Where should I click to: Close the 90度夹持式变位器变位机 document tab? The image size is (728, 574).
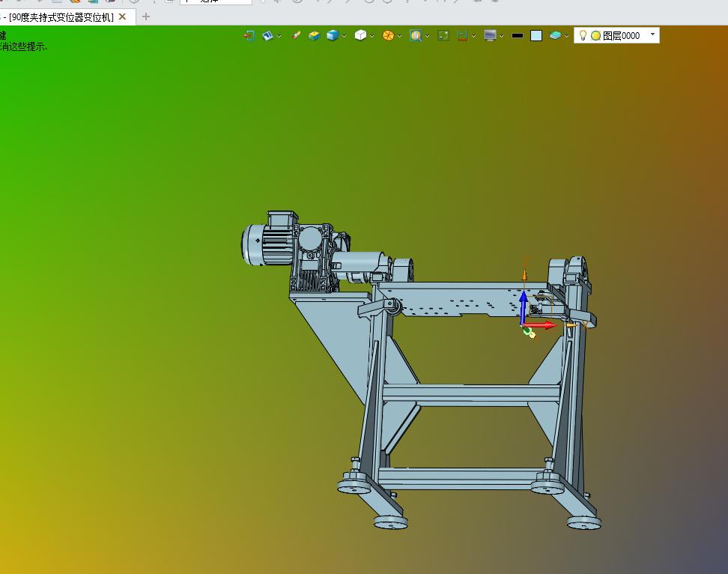click(123, 16)
